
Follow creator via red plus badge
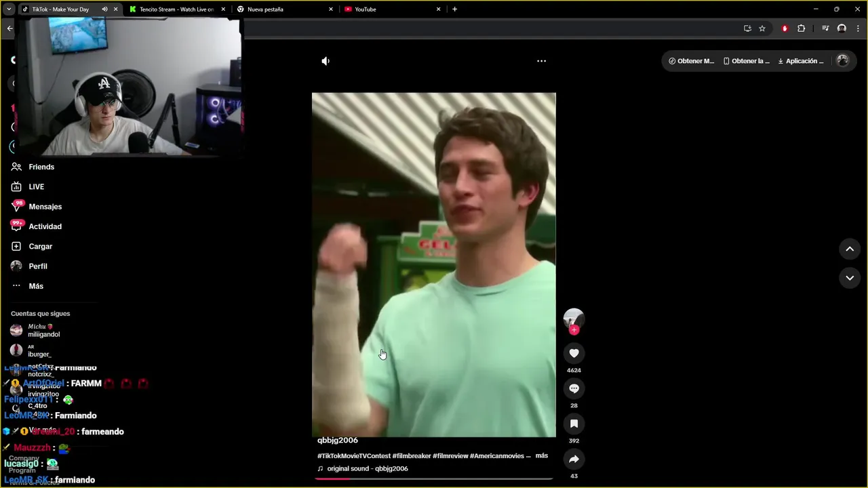click(574, 330)
